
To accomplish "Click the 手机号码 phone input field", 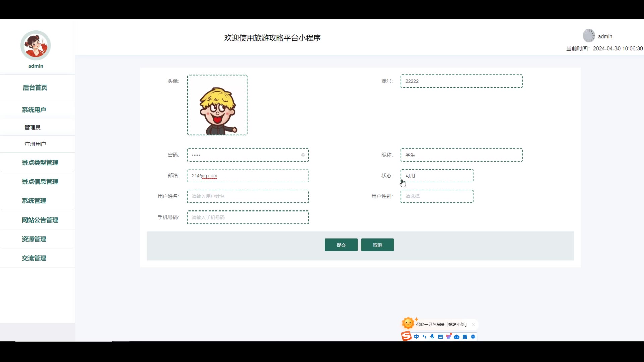I will click(248, 217).
